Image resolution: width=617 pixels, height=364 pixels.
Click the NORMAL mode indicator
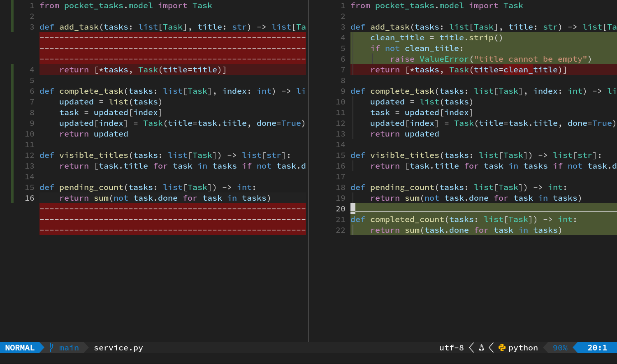[20, 348]
